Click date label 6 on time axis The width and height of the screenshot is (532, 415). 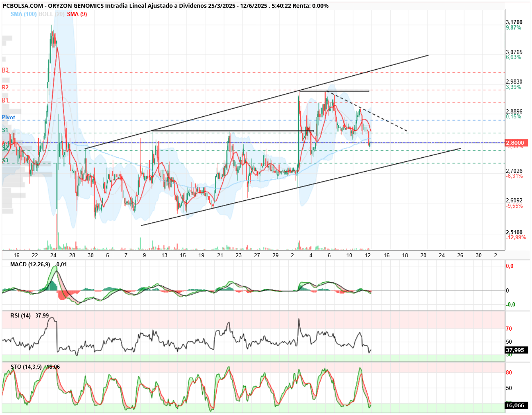pyautogui.click(x=329, y=256)
